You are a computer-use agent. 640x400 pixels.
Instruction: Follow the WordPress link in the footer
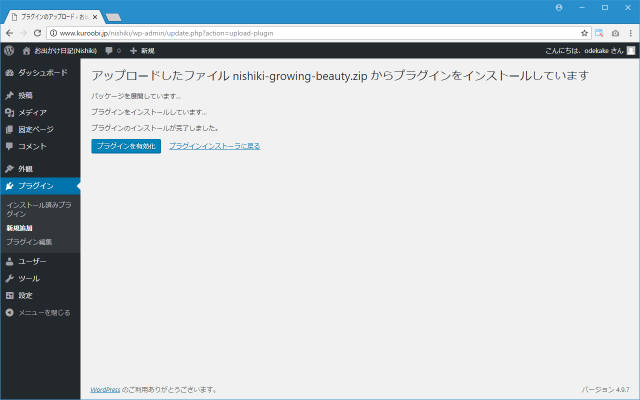(x=105, y=389)
